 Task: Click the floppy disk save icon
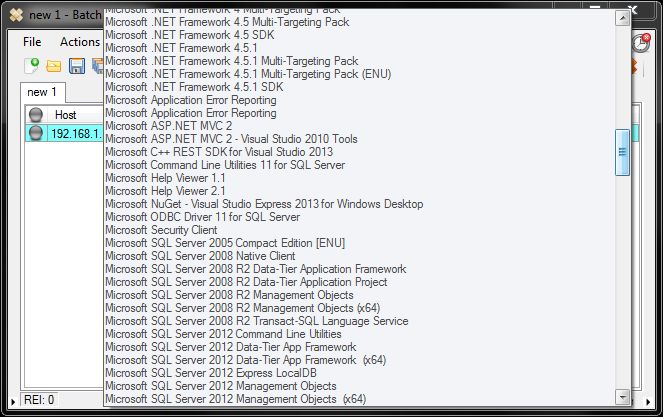[77, 66]
